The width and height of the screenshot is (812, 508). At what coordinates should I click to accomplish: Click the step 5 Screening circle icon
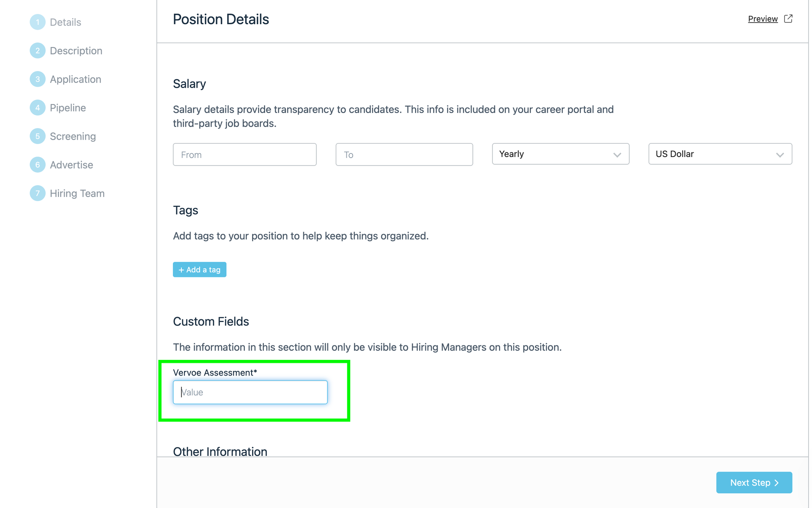(38, 136)
